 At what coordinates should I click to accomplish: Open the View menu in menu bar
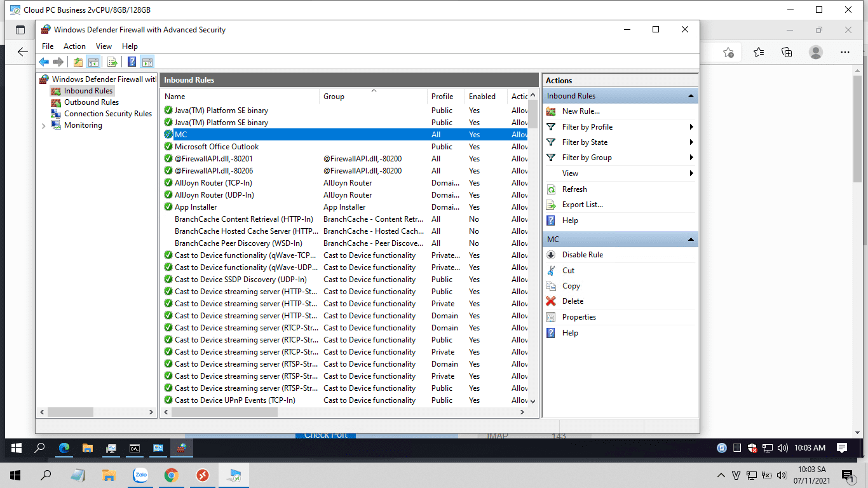[x=104, y=46]
